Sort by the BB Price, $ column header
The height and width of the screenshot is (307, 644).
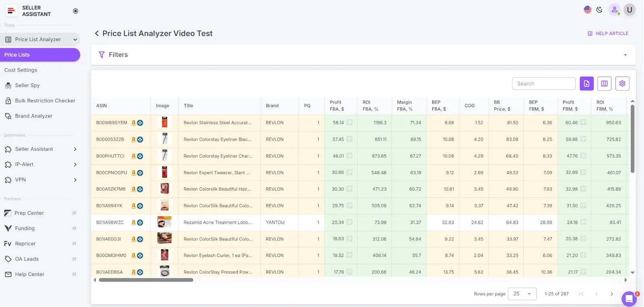click(x=502, y=106)
